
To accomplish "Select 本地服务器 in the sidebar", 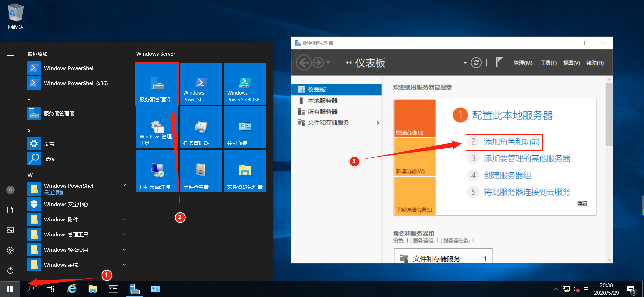I will click(336, 101).
